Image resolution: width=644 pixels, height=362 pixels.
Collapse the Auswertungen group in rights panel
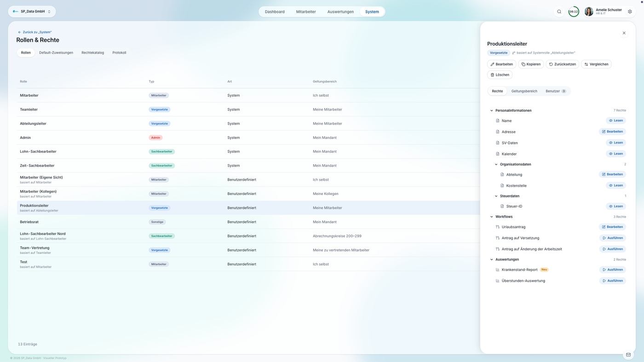point(492,259)
